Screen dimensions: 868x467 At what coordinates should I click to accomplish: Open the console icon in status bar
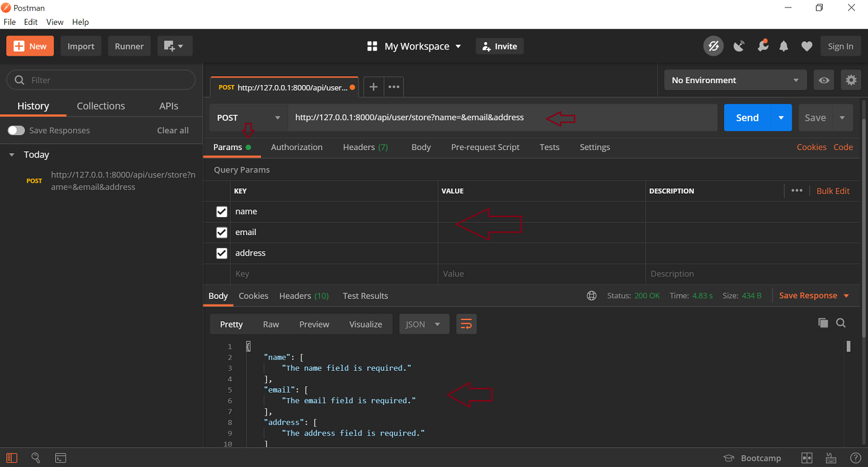point(60,458)
